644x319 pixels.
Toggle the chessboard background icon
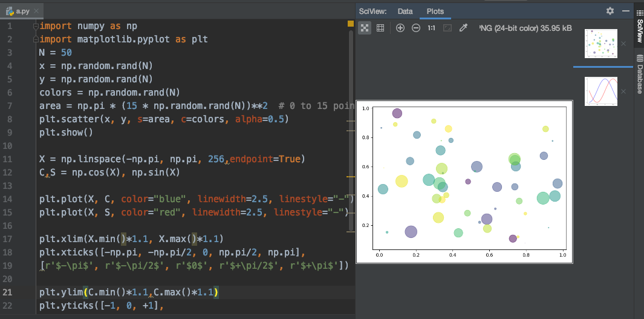coord(364,28)
